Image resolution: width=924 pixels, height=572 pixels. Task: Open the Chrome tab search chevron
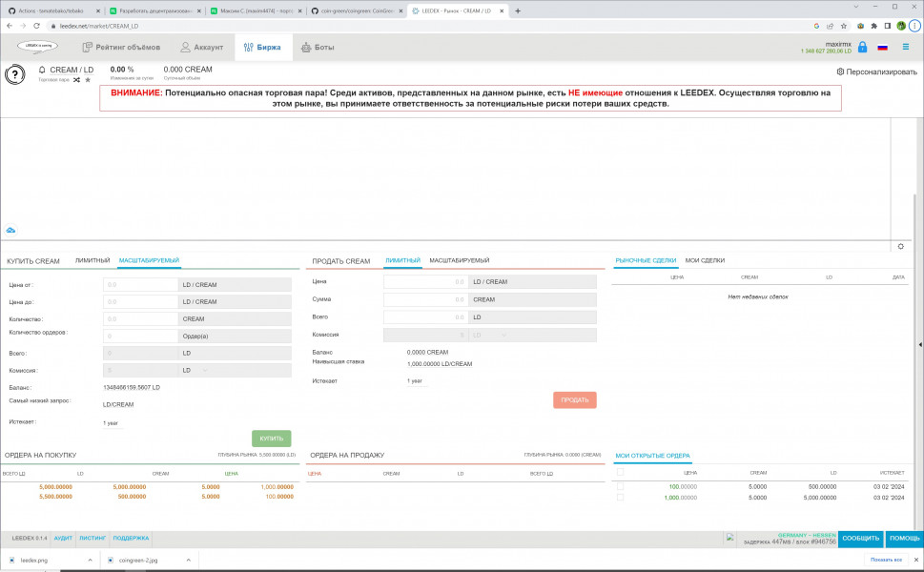point(857,7)
